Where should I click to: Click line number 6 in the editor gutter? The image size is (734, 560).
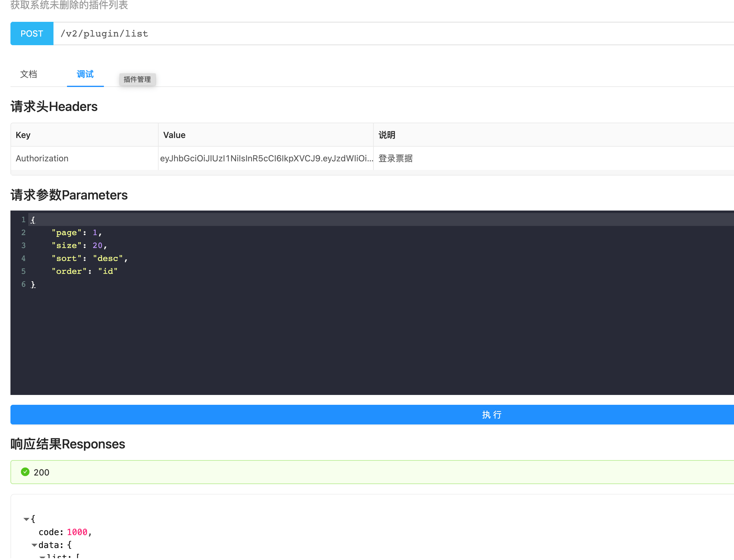pos(23,284)
